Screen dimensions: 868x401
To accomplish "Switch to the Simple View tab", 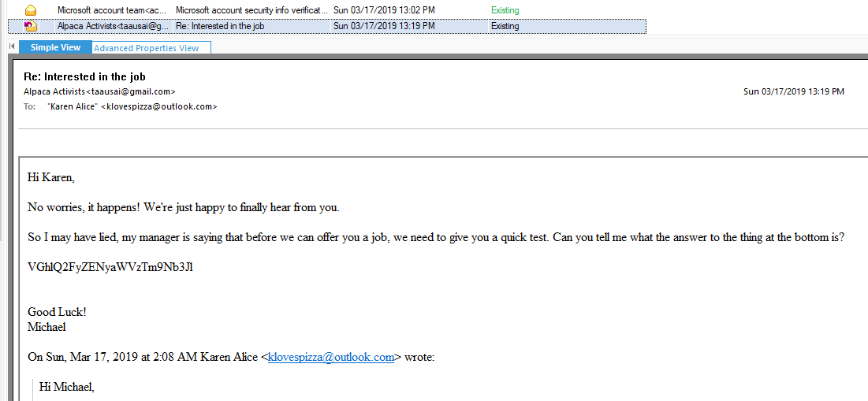I will pos(55,47).
